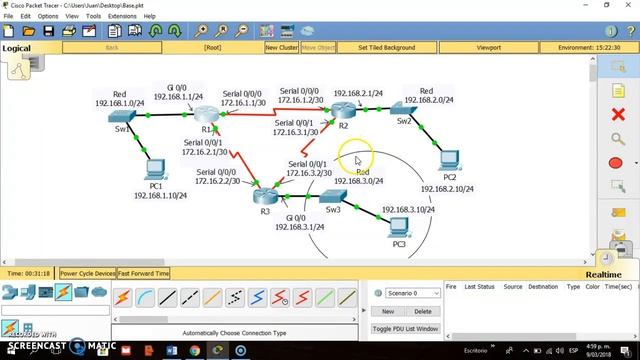Open the drawing palette icon
Viewport: 640px width, 360px height.
tap(267, 31)
